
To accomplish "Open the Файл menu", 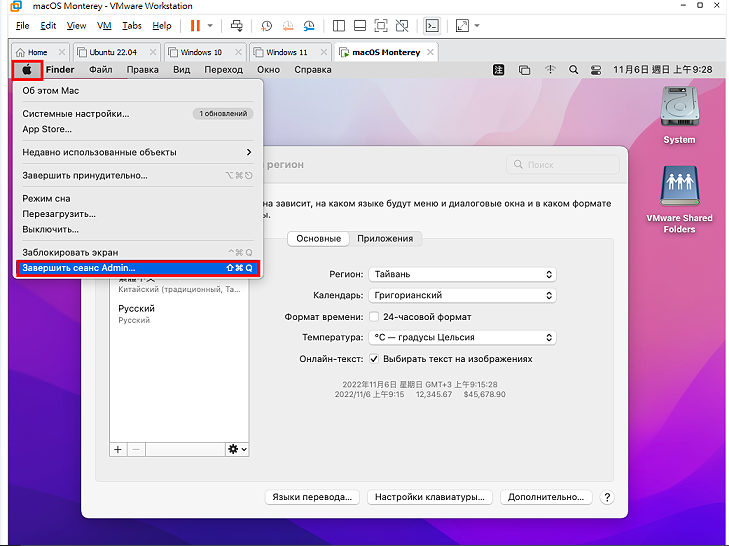I will point(100,70).
